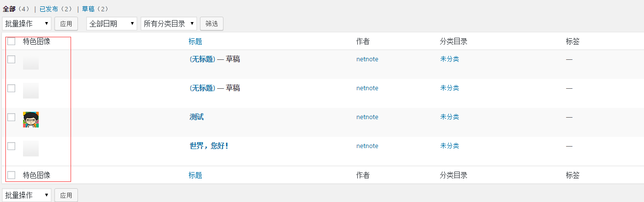Select checkbox beside 世界，您好！ post
This screenshot has height=202, width=644.
pos(11,146)
